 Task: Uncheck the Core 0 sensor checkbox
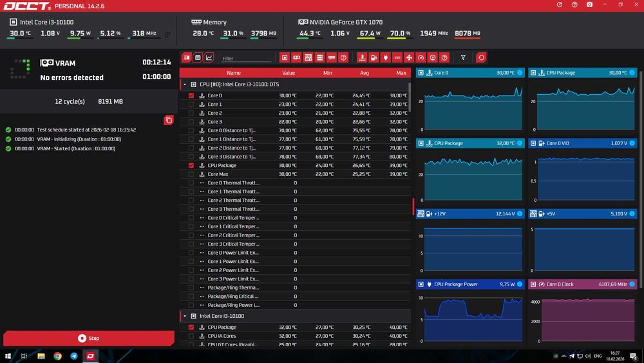[x=191, y=95]
